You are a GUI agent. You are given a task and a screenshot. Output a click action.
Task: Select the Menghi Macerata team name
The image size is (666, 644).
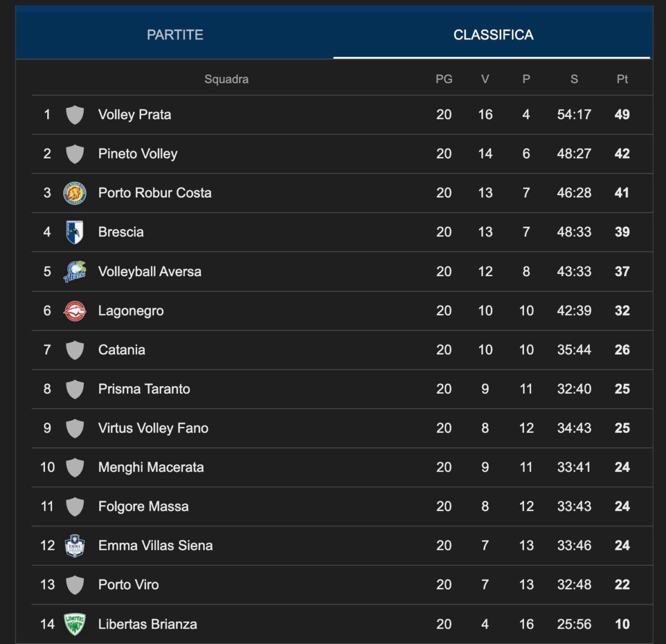pos(151,467)
